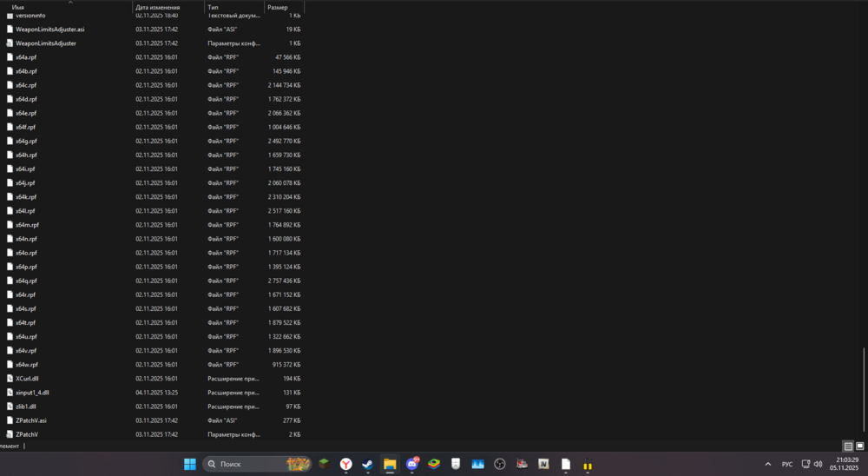This screenshot has height=476, width=868.
Task: Open the app with the N logo in taskbar
Action: [x=543, y=464]
